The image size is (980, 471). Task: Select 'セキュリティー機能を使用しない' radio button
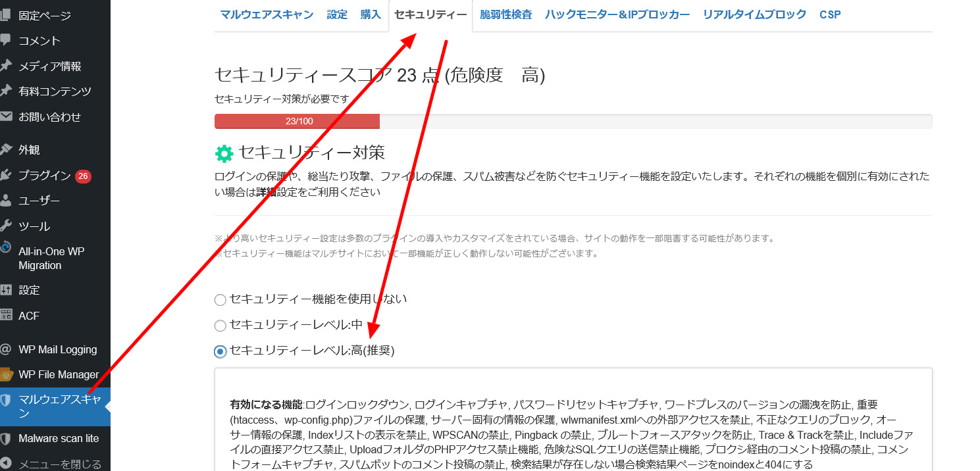pos(220,300)
